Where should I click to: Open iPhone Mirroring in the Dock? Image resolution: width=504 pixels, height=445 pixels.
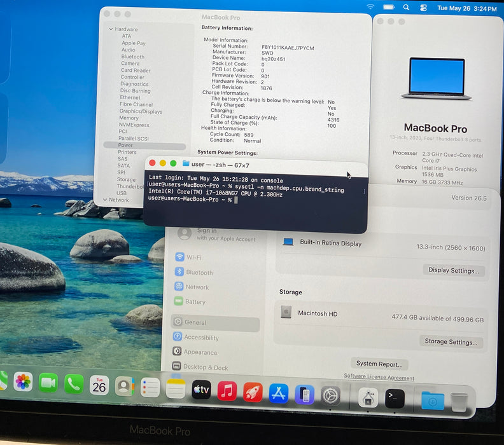[x=304, y=395]
